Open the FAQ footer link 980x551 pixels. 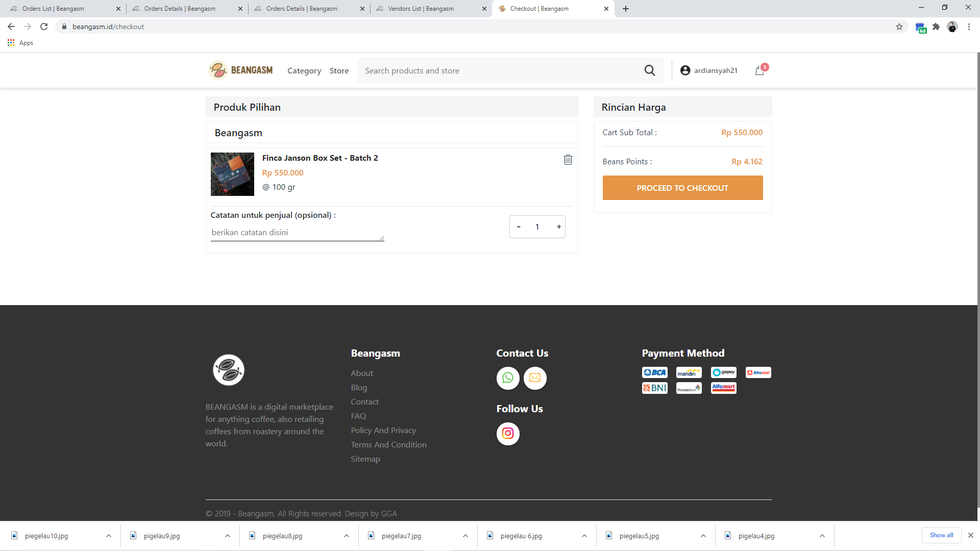click(x=358, y=416)
